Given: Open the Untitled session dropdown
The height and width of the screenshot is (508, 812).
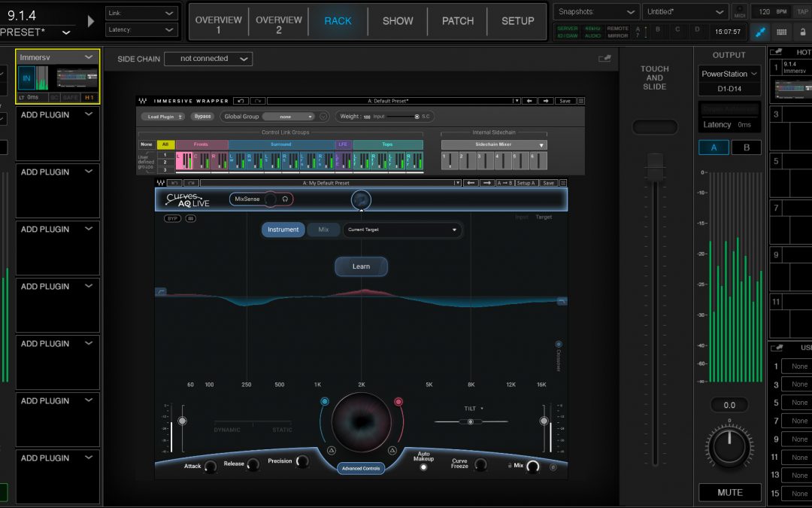Looking at the screenshot, I should (685, 12).
